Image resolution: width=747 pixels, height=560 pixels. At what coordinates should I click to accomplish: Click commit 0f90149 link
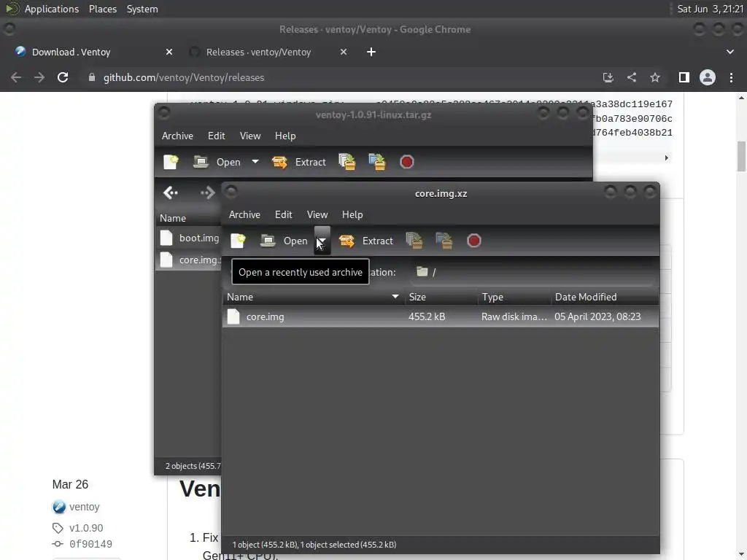click(90, 544)
